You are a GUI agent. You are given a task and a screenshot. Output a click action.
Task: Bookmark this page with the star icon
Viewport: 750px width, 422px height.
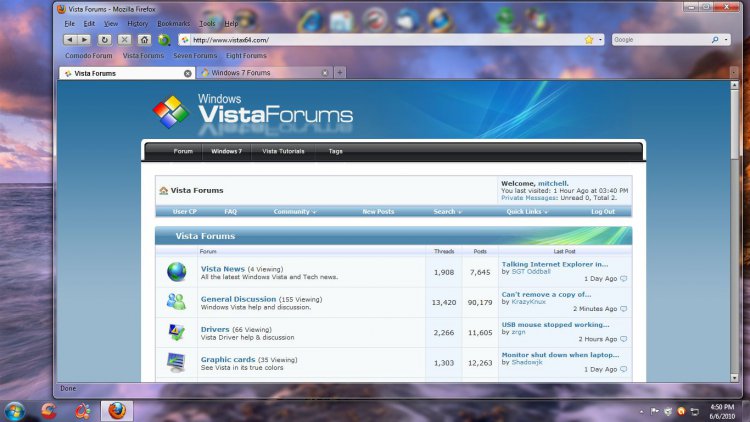[589, 40]
